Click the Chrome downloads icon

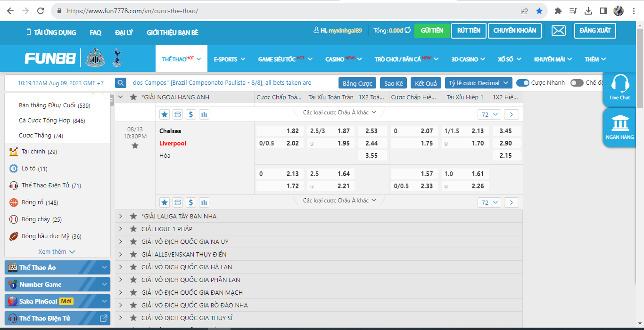[x=588, y=11]
